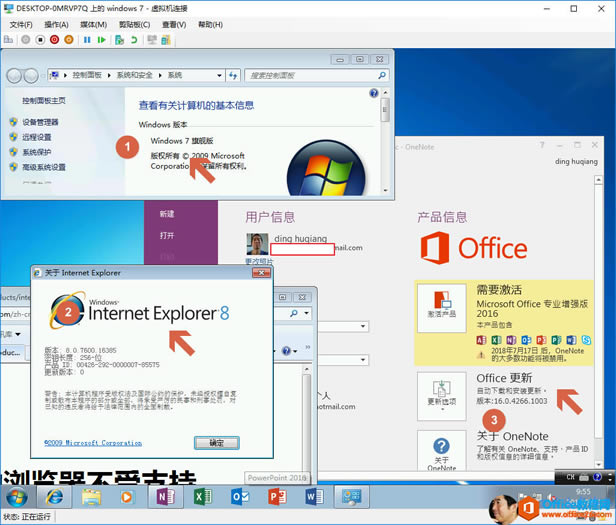616x525 pixels.
Task: Click the green Revert arrow icon
Action: 134,40
